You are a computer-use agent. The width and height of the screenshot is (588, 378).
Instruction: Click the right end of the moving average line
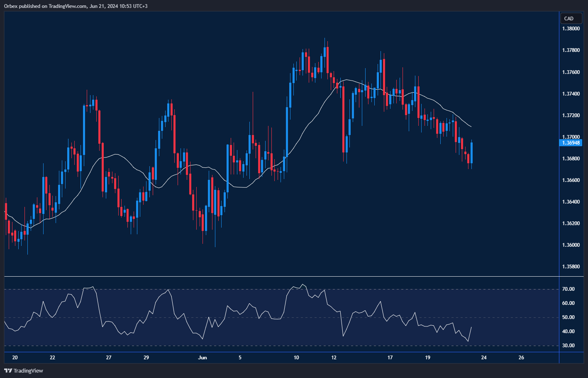(471, 126)
